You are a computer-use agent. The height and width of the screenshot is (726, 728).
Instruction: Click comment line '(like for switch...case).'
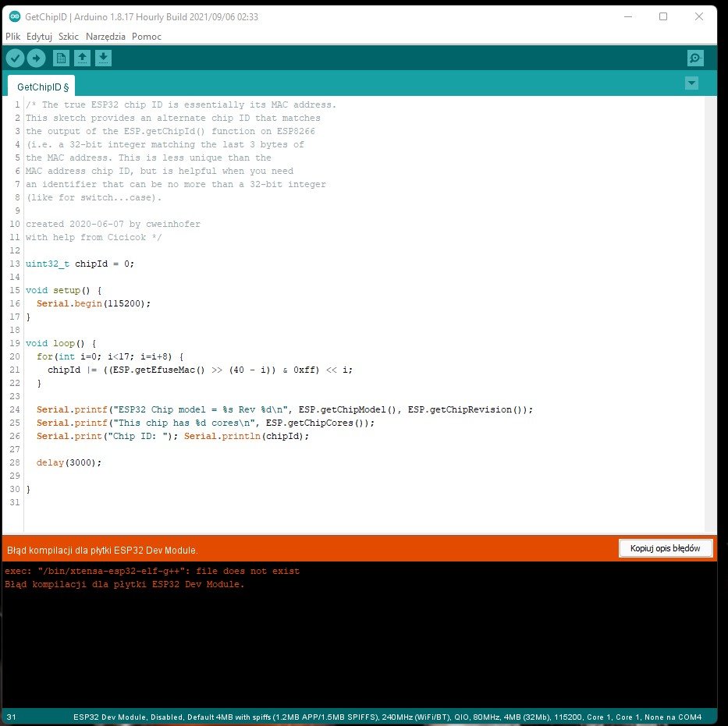coord(94,197)
